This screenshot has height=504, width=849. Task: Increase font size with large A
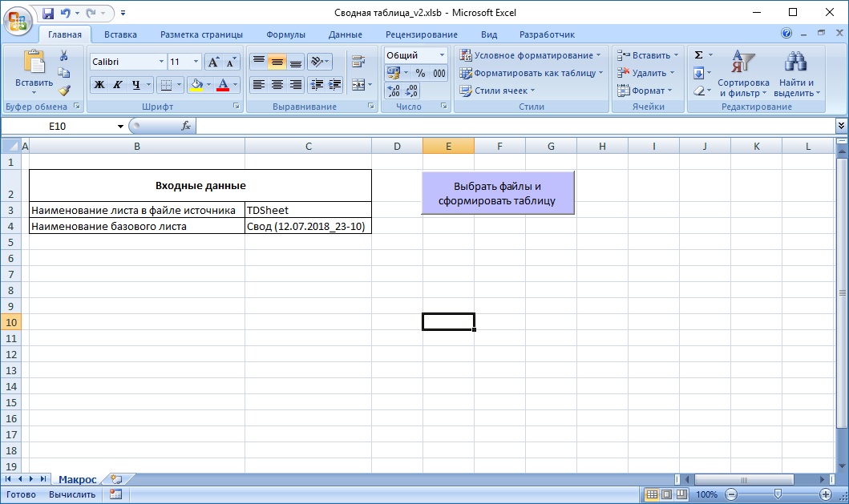[213, 62]
